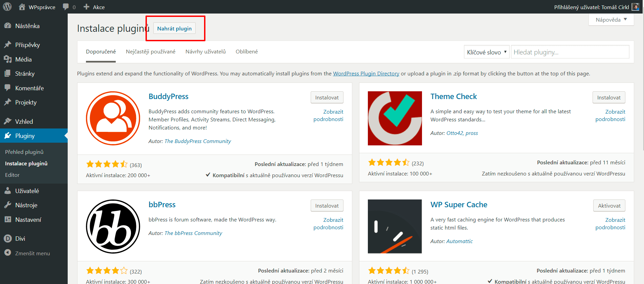Open the user avatar in top bar
The height and width of the screenshot is (284, 644).
636,7
